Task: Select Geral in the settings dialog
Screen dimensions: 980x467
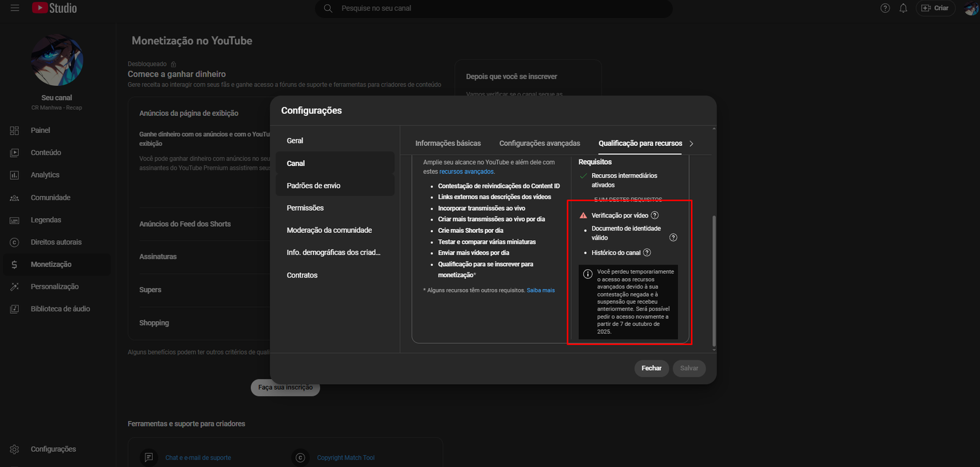Action: click(335, 141)
